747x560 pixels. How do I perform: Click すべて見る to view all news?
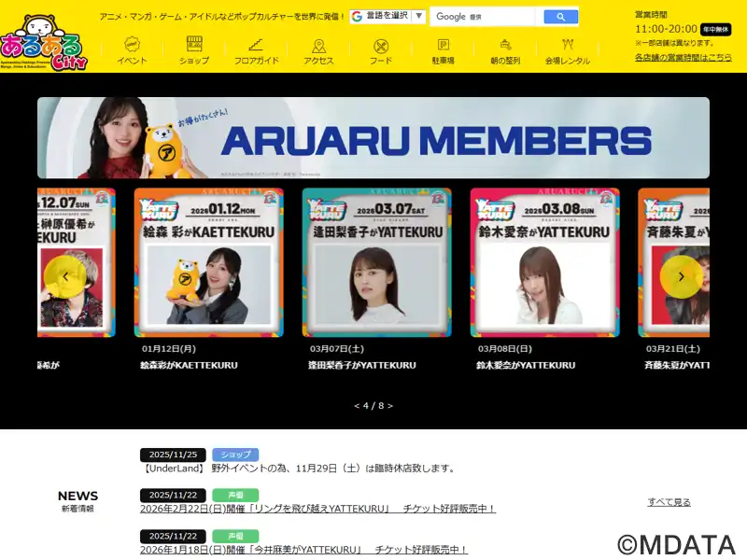(669, 502)
